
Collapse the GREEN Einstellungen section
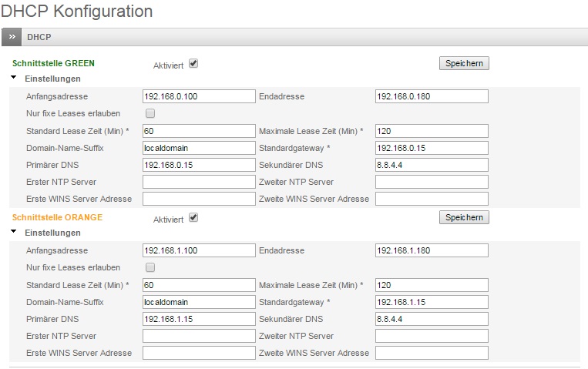[x=14, y=78]
